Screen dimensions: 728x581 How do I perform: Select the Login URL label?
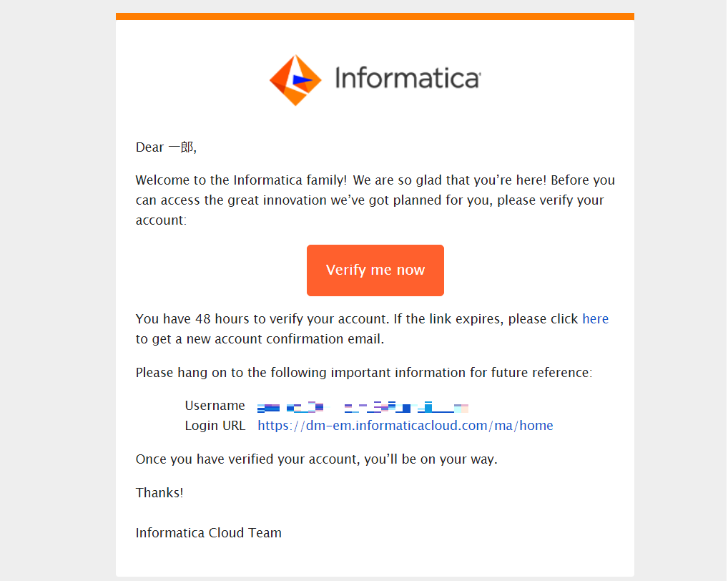[x=215, y=426]
